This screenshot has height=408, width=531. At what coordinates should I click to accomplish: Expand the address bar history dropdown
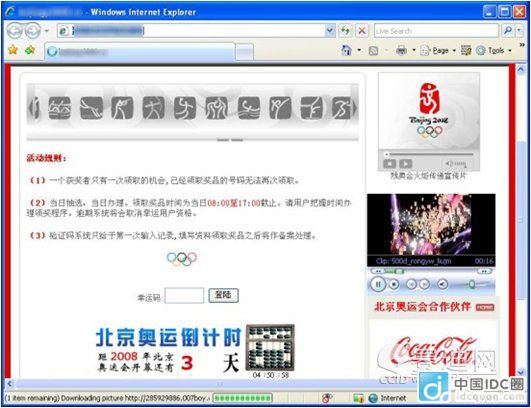330,31
